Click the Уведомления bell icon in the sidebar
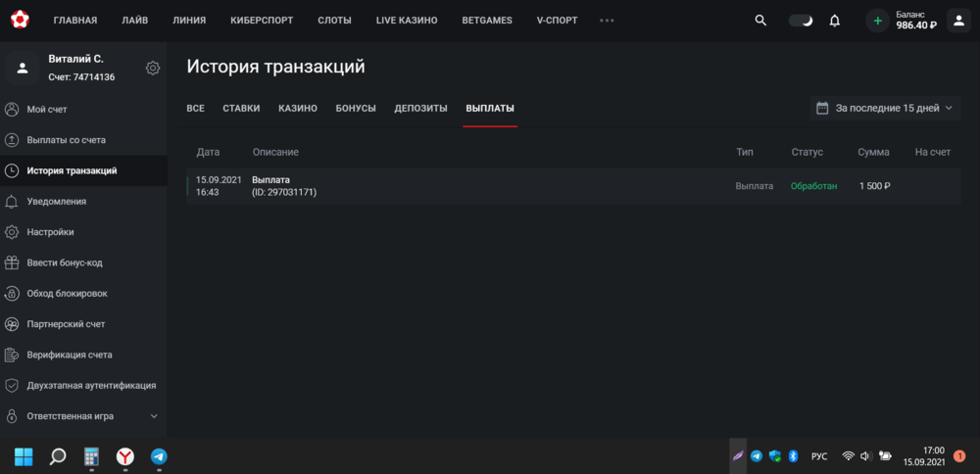 click(11, 201)
